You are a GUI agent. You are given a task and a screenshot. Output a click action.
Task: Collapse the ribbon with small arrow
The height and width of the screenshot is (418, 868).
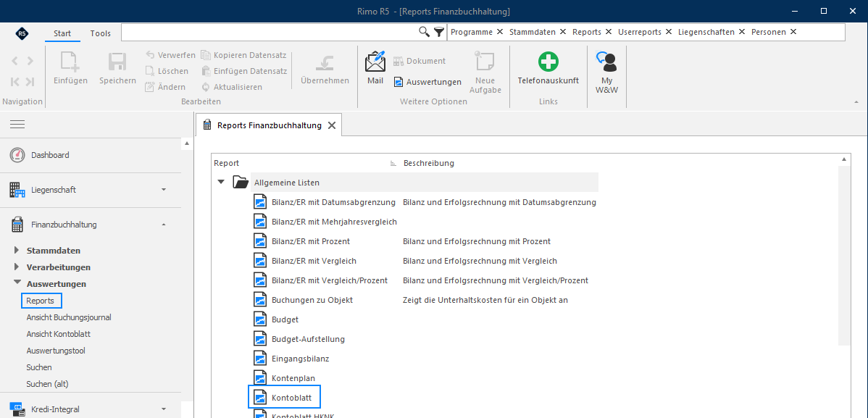tap(856, 102)
